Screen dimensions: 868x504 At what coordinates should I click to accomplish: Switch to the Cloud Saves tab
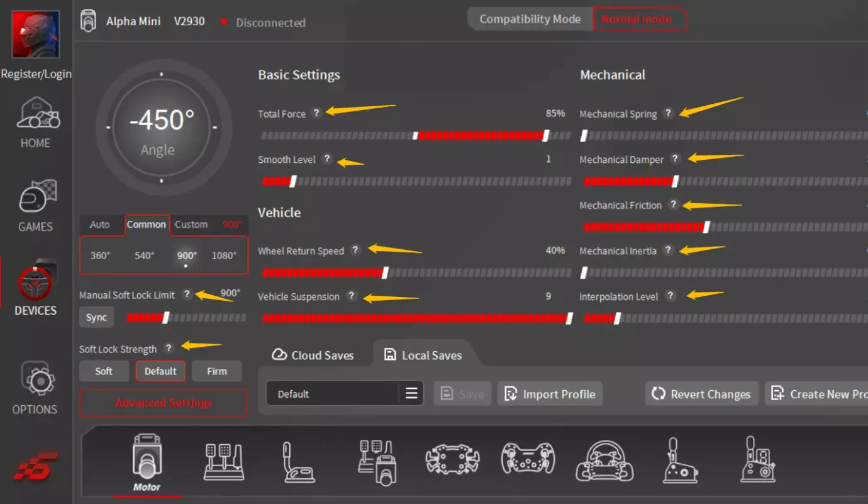click(316, 354)
